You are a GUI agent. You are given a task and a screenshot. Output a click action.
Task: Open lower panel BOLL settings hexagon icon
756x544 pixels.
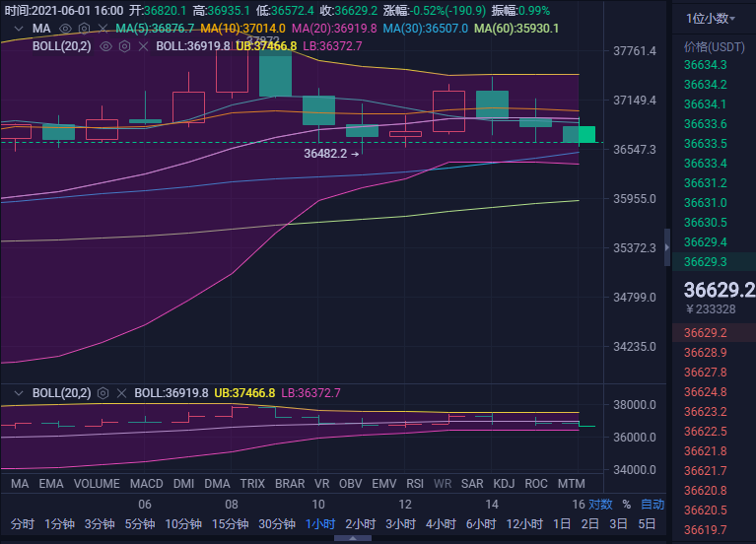pos(103,393)
